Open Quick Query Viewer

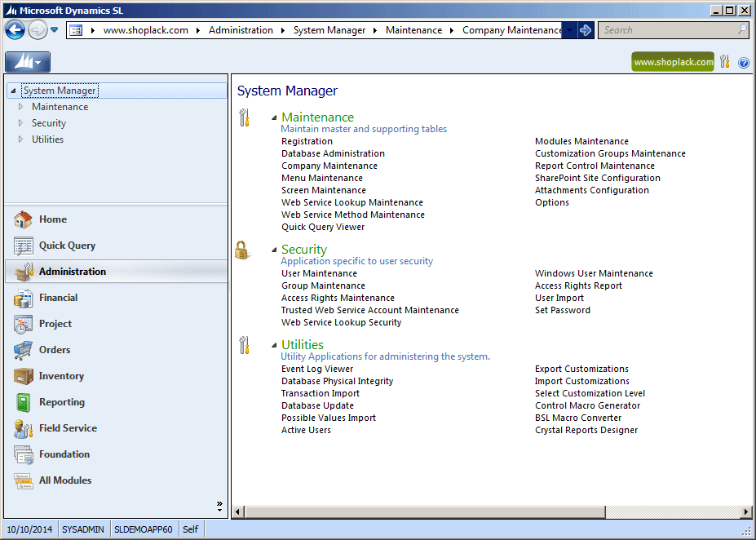pyautogui.click(x=323, y=227)
